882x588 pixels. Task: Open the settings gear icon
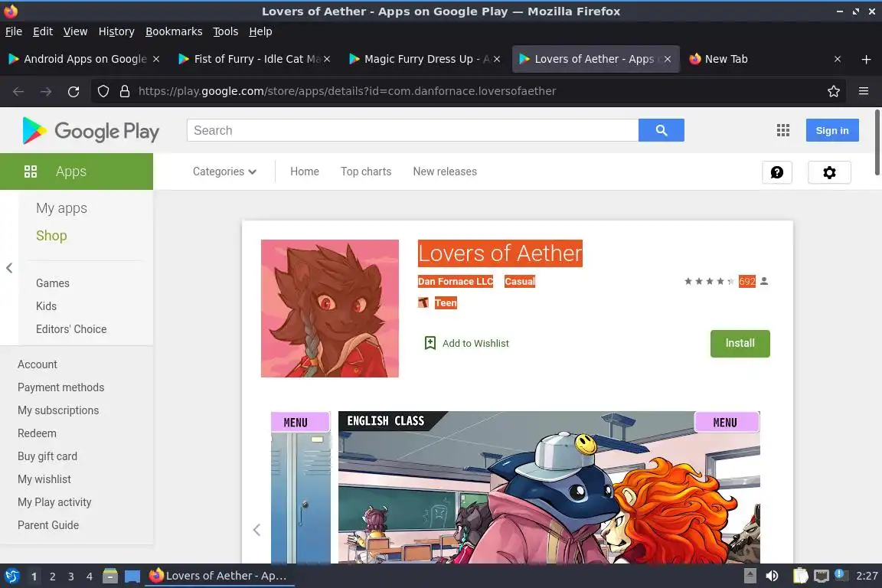(829, 172)
